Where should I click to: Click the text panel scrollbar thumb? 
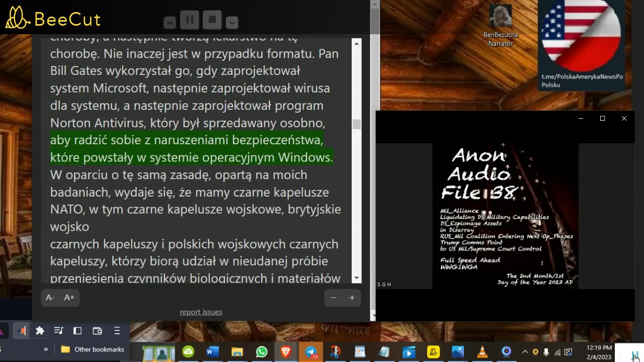pos(357,124)
